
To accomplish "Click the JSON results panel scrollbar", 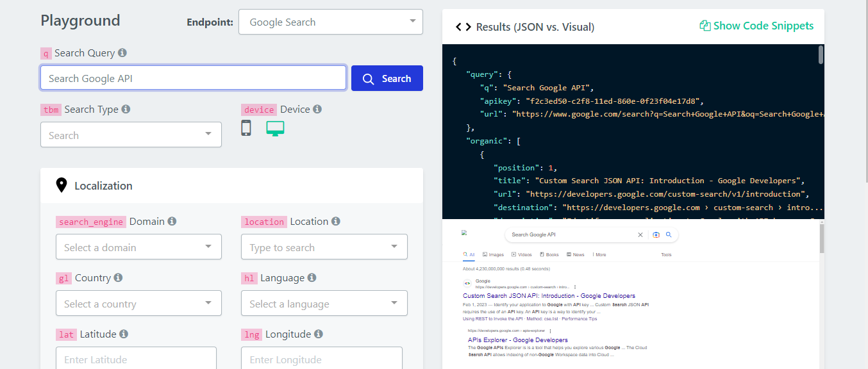I will tap(821, 54).
